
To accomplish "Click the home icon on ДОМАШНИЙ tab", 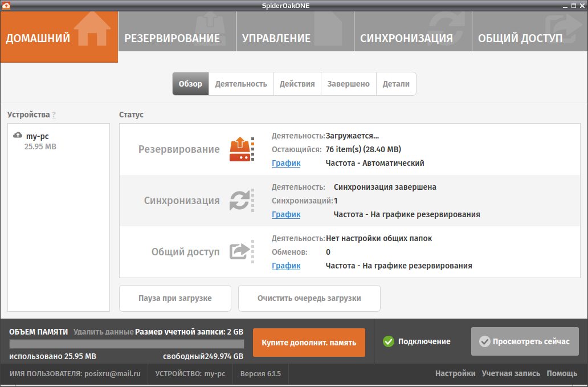I will [x=92, y=28].
